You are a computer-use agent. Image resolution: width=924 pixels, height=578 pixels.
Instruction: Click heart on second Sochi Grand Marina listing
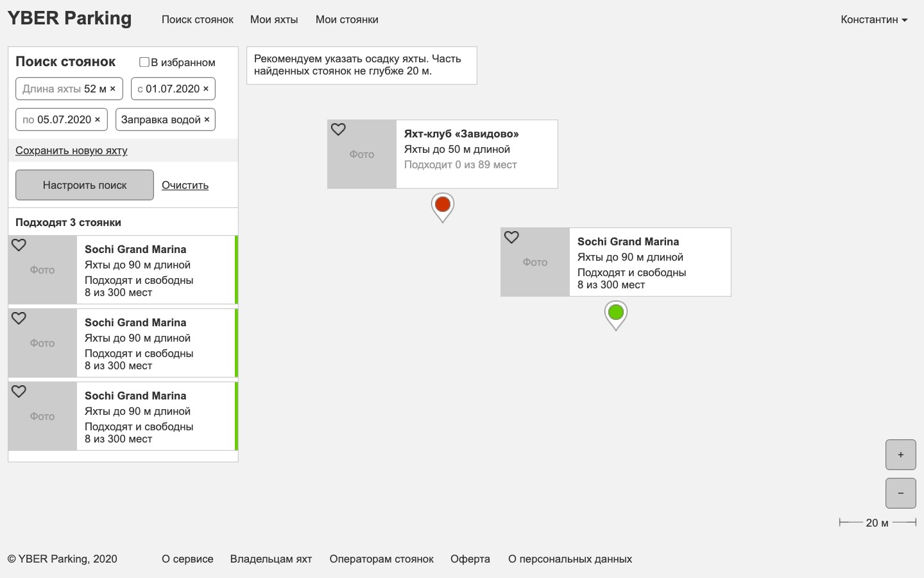click(19, 318)
